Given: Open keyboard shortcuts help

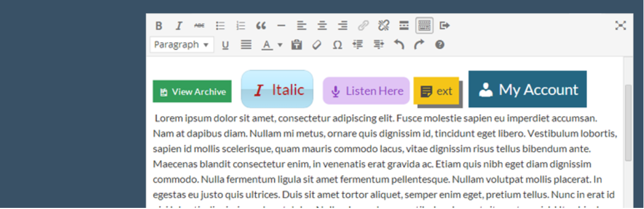Looking at the screenshot, I should 440,44.
